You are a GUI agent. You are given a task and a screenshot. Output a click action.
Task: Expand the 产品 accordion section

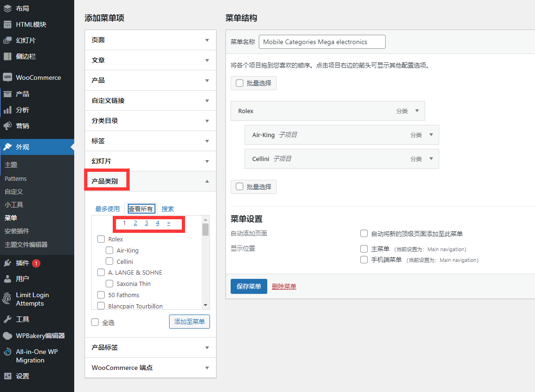[x=150, y=80]
